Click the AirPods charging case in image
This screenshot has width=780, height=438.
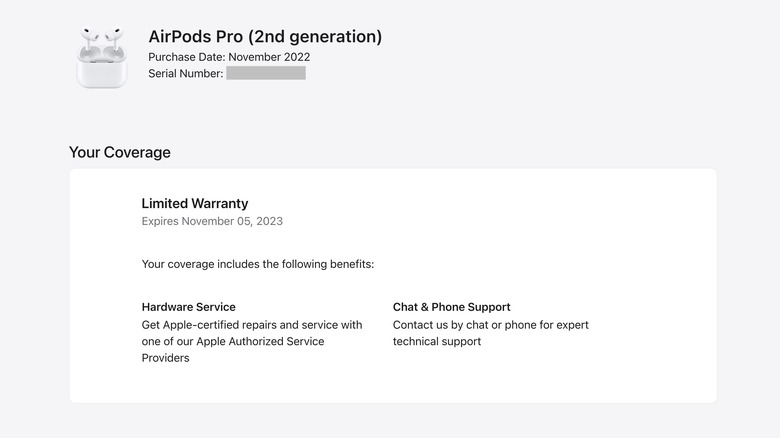click(x=101, y=70)
